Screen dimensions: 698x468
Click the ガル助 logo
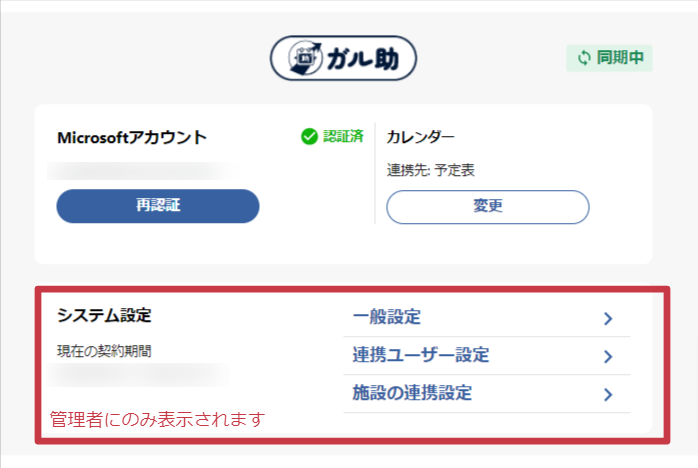coord(343,58)
